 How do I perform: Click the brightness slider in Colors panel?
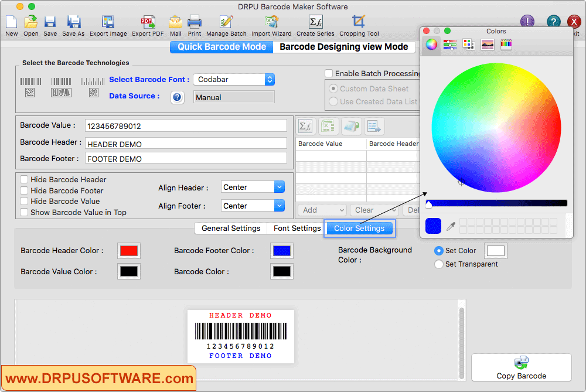tap(496, 203)
